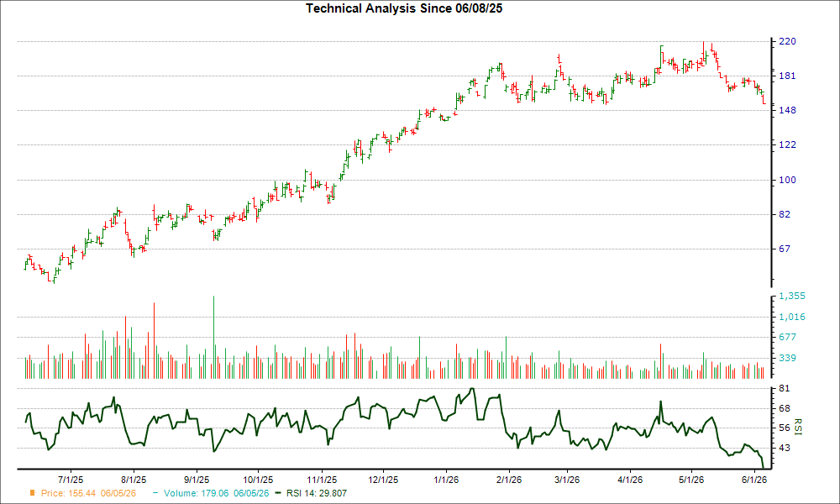Image resolution: width=840 pixels, height=504 pixels.
Task: Click the 'Volume: 179.06 06/05/26' legend text
Action: coord(217,493)
